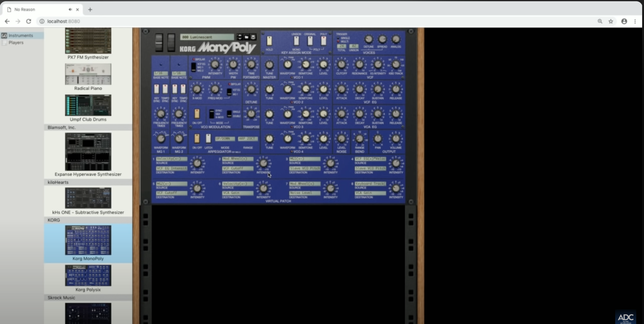Click the VCO 3 Level knob
Image resolution: width=644 pixels, height=324 pixels.
click(x=323, y=114)
